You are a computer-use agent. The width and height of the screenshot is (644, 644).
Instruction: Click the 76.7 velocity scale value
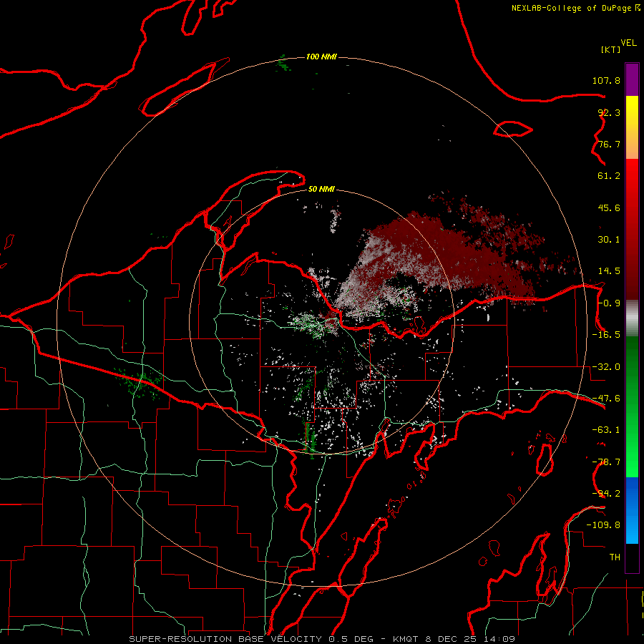coord(609,144)
